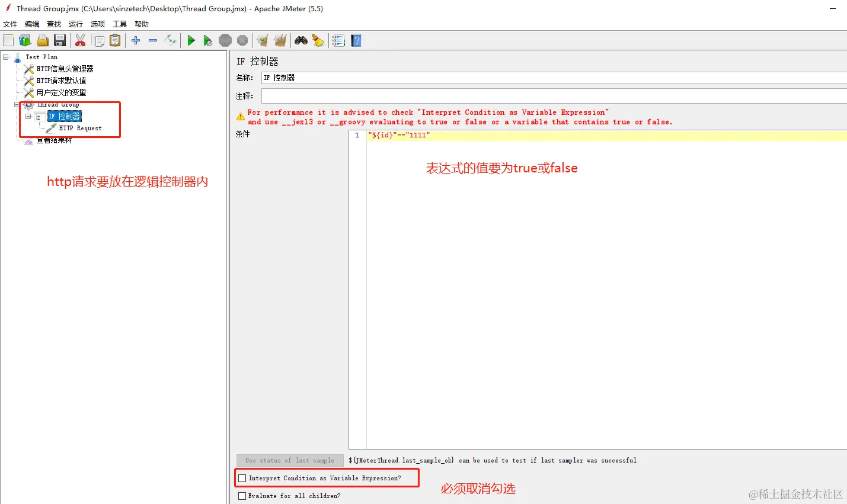Select HTTP Request under IF 控制器
This screenshot has width=847, height=504.
pyautogui.click(x=80, y=128)
